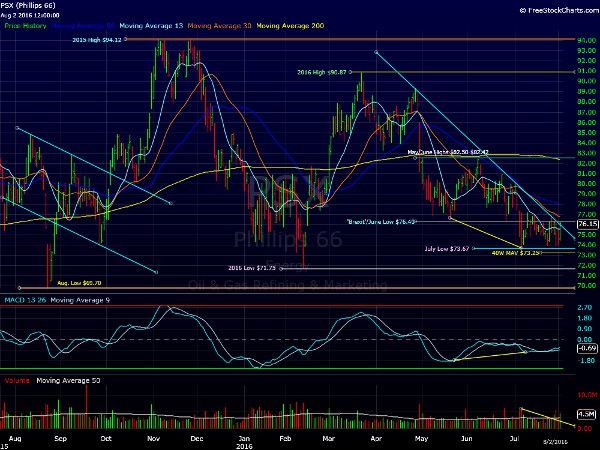Click the 94.00 price axis label
The image size is (600, 450).
[587, 40]
